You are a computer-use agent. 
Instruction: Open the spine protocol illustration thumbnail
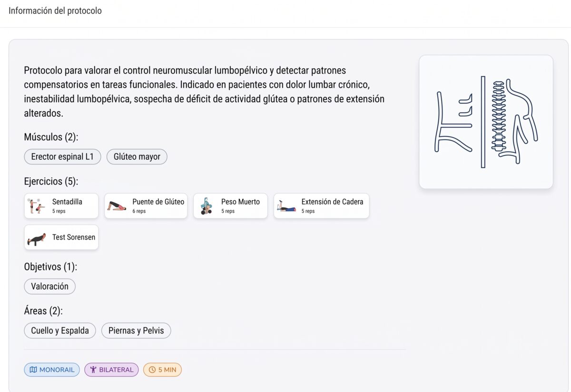486,122
